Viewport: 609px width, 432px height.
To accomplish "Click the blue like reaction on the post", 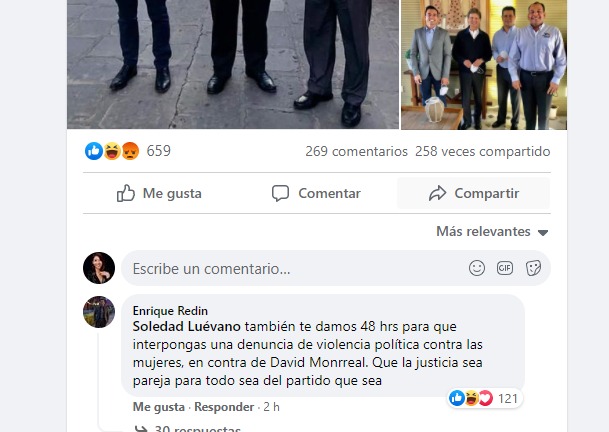I will 94,151.
